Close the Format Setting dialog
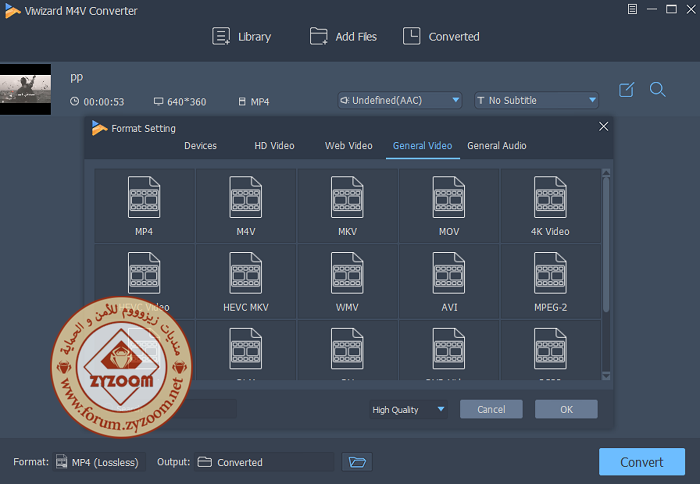The width and height of the screenshot is (700, 484). tap(604, 127)
